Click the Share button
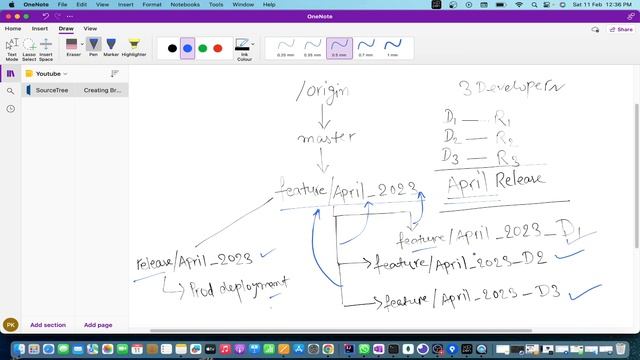640x360 pixels. (621, 29)
